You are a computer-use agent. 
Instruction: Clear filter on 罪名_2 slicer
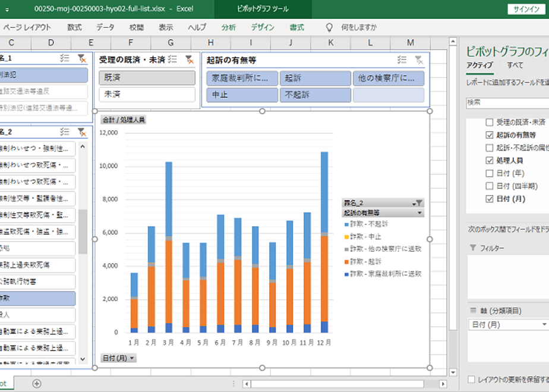pos(82,132)
